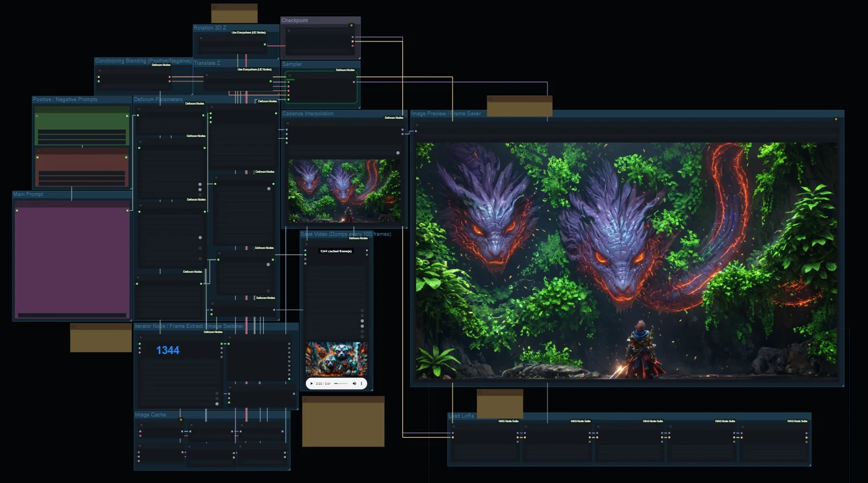The height and width of the screenshot is (483, 868).
Task: Click the red negative prompt text box
Action: tap(82, 170)
